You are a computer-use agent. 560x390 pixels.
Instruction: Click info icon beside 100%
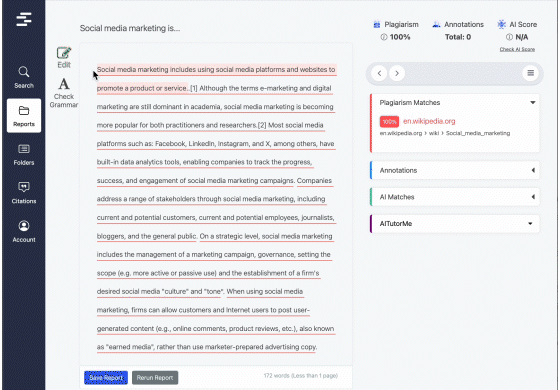coord(384,37)
